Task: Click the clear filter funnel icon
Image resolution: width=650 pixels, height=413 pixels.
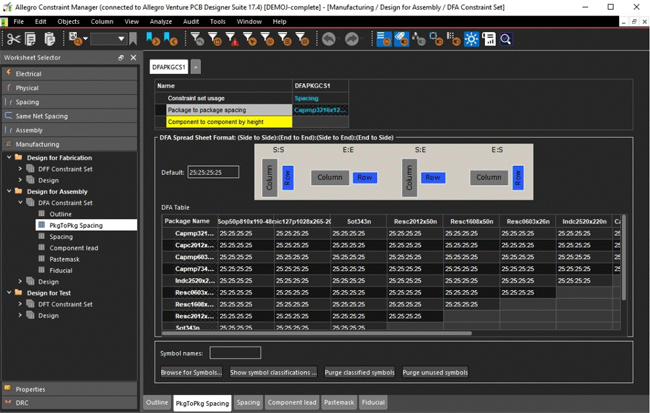Action: 197,39
